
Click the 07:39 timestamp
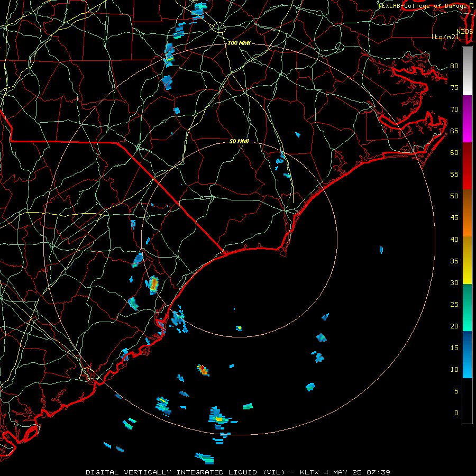point(378,472)
